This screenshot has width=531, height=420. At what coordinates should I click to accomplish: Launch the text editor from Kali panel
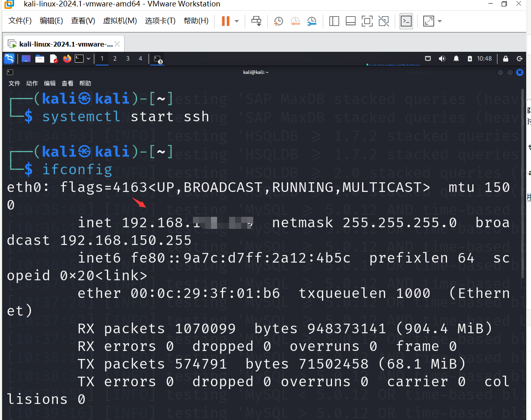click(53, 59)
